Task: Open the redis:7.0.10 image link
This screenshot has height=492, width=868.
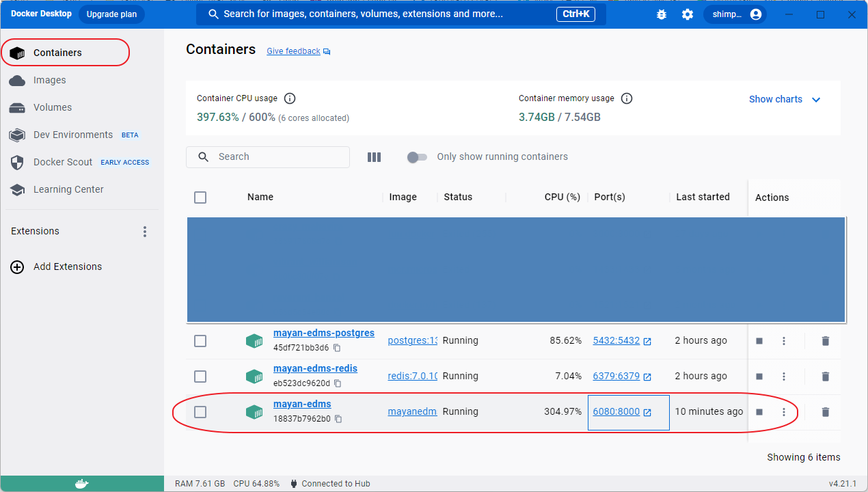Action: pyautogui.click(x=412, y=376)
